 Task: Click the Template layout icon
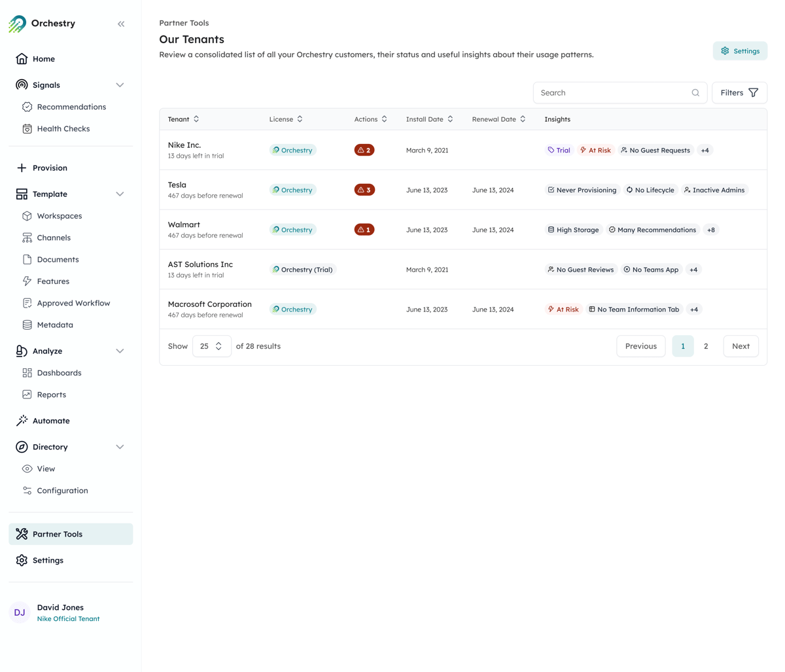point(22,194)
